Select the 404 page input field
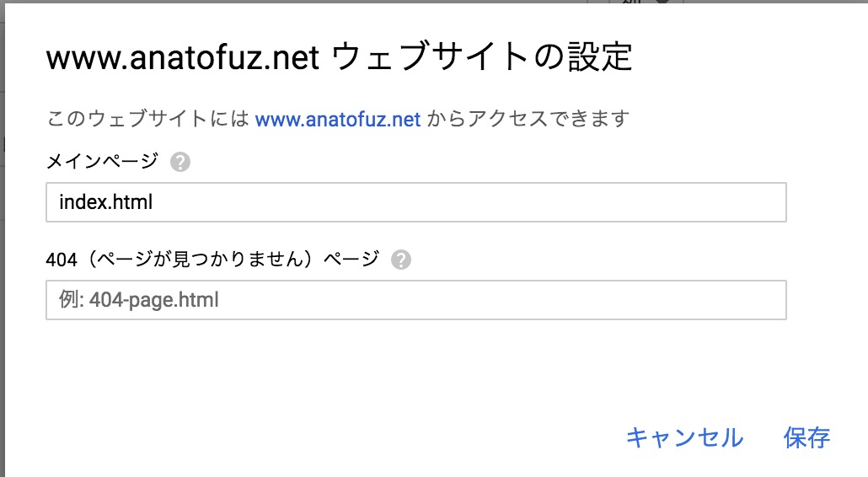The image size is (868, 477). coord(415,300)
